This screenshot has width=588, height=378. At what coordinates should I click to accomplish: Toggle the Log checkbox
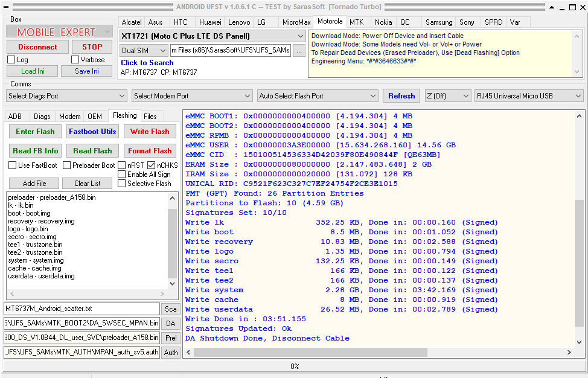click(x=11, y=60)
